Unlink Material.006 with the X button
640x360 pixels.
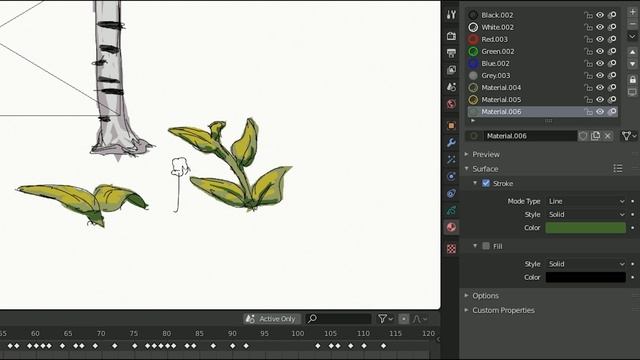[608, 136]
